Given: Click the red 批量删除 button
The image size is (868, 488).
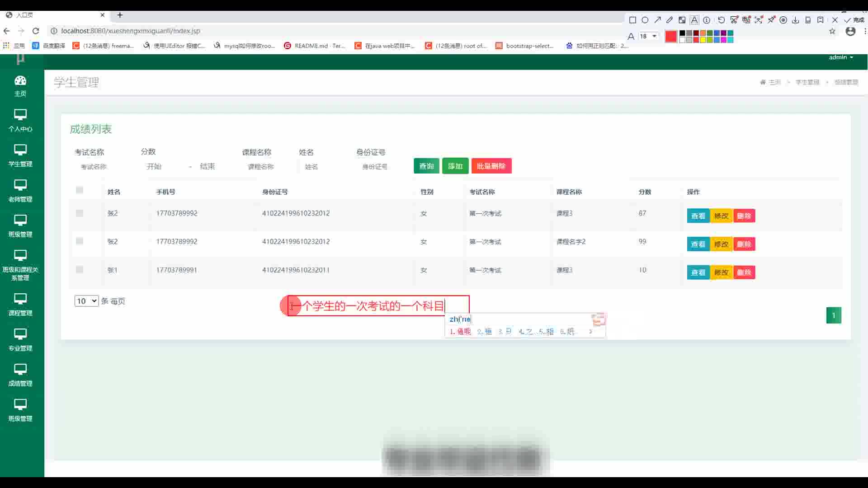Looking at the screenshot, I should [x=491, y=166].
